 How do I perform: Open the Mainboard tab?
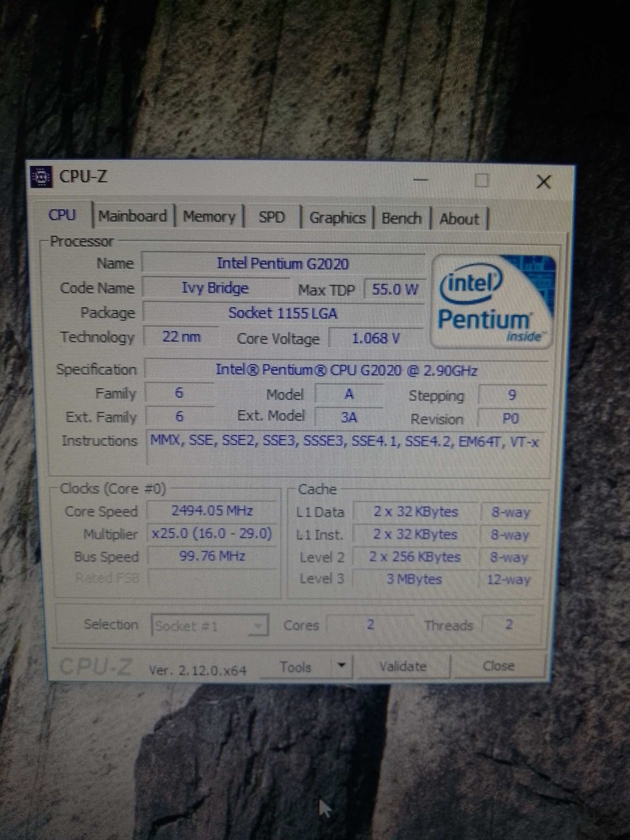(133, 216)
